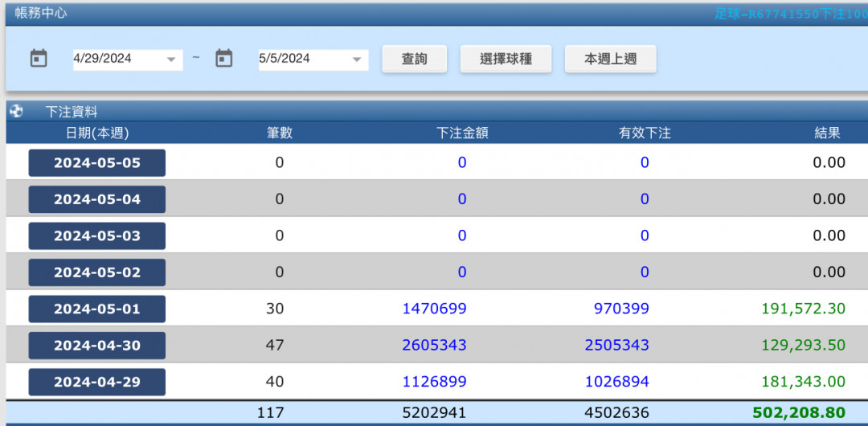Click bet amount 1470699 link
This screenshot has width=868, height=426.
[435, 309]
